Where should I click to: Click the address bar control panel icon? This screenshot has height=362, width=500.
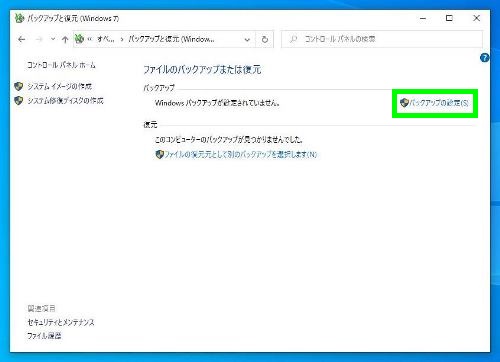pos(79,39)
